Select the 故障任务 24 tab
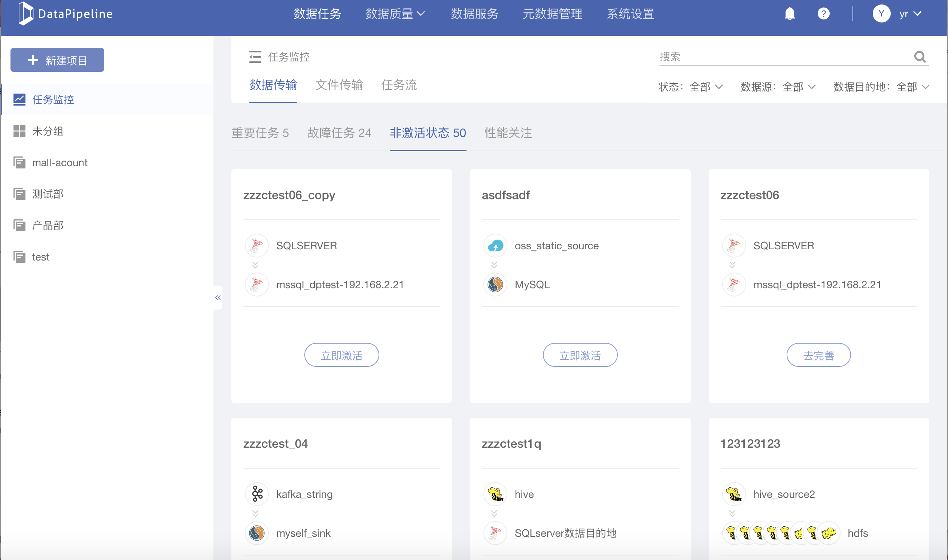Image resolution: width=948 pixels, height=560 pixels. pyautogui.click(x=339, y=133)
